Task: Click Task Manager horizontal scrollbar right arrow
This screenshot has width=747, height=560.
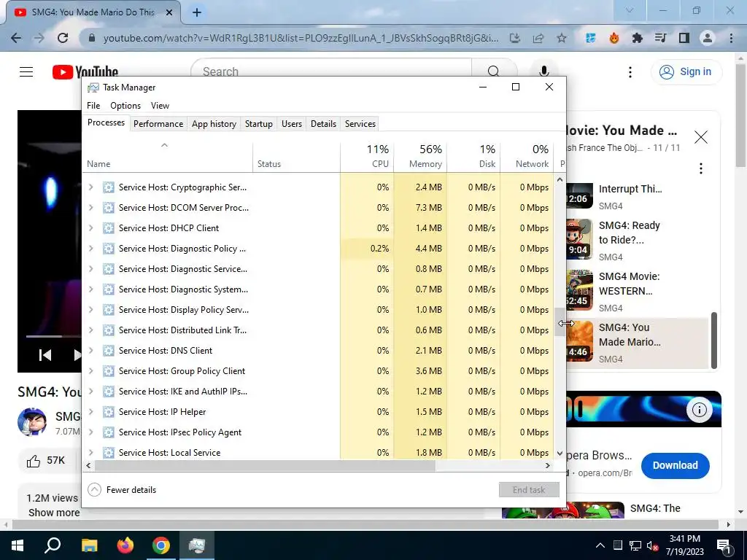Action: pos(548,466)
